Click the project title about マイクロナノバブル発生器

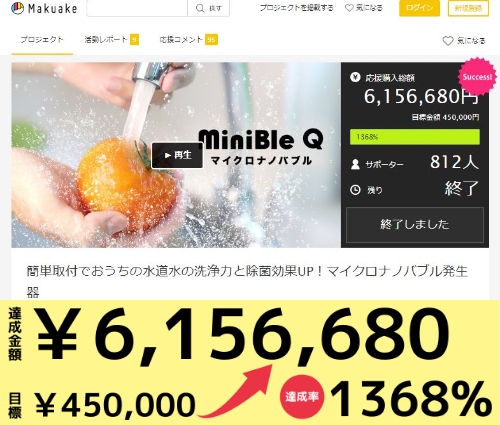(x=247, y=281)
